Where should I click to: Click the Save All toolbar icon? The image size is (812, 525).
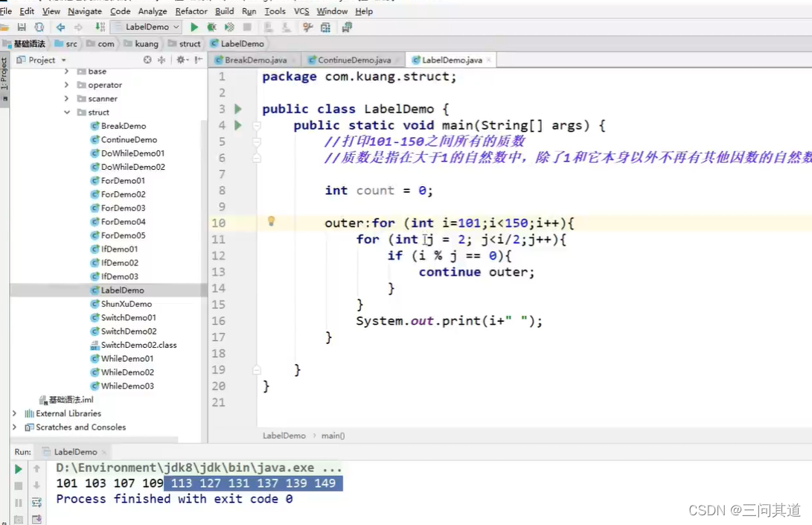tap(23, 26)
